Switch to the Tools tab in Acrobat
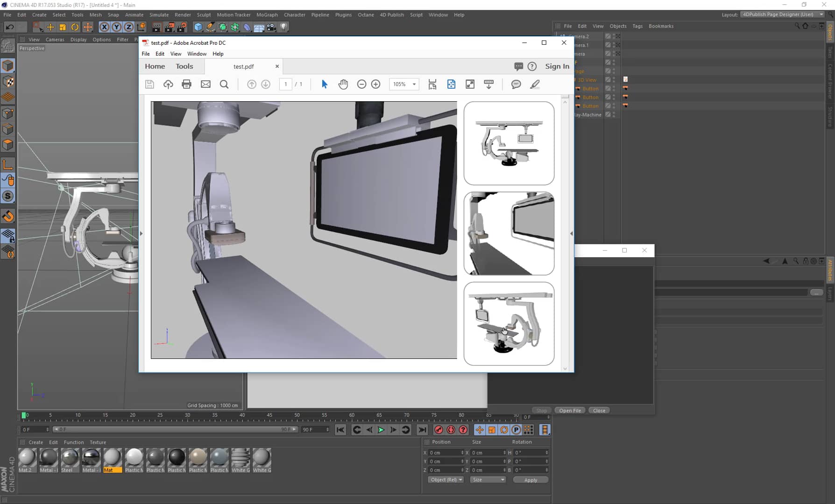 (x=184, y=66)
